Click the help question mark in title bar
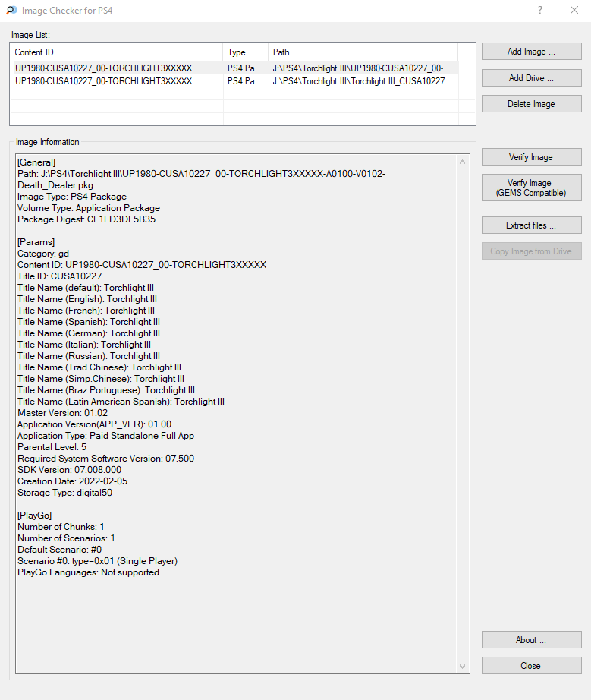Screen dimensions: 591x700 pyautogui.click(x=540, y=10)
